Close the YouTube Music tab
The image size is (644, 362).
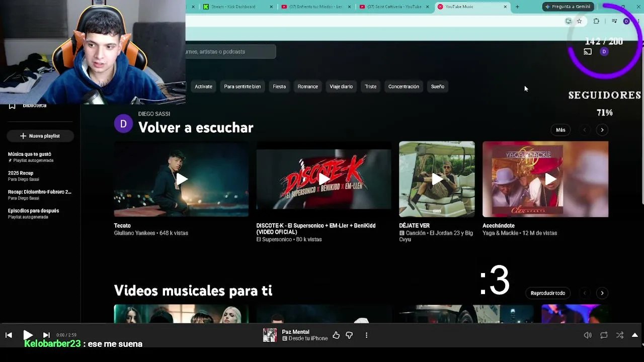tap(505, 7)
